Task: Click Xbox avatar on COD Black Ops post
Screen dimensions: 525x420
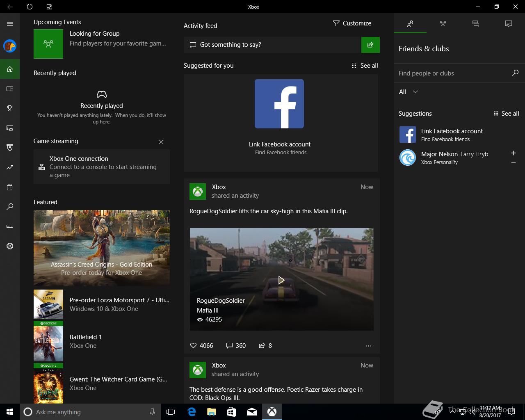Action: [x=198, y=370]
